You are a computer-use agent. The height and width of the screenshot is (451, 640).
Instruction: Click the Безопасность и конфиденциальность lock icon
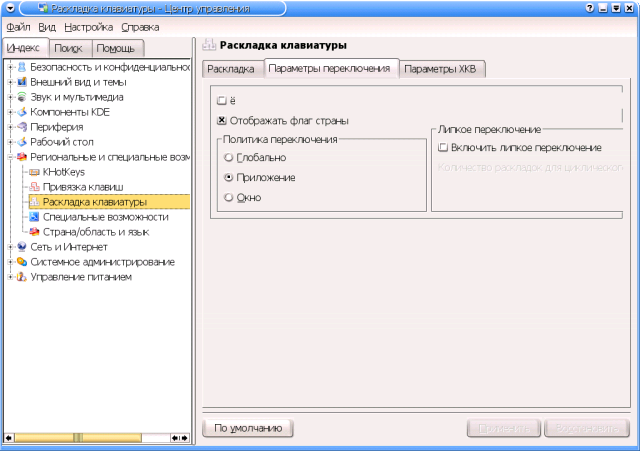click(x=22, y=67)
